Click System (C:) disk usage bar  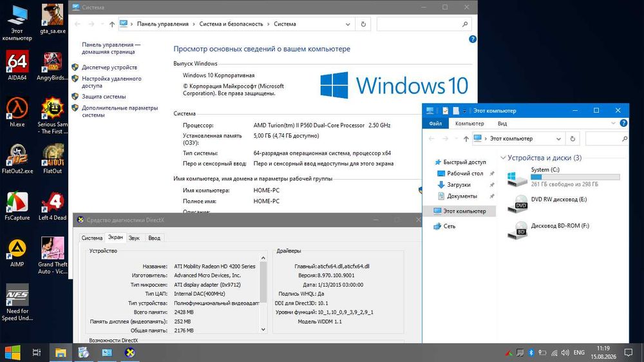pos(575,177)
